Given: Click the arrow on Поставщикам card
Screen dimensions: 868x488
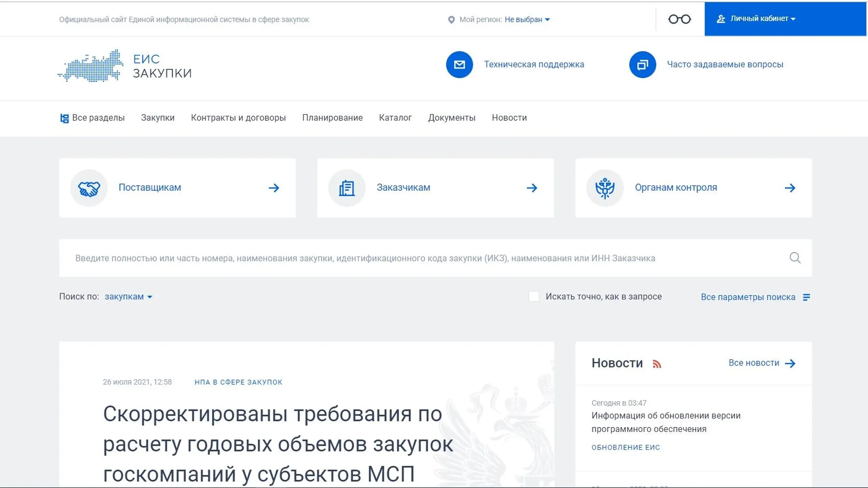Looking at the screenshot, I should tap(274, 188).
